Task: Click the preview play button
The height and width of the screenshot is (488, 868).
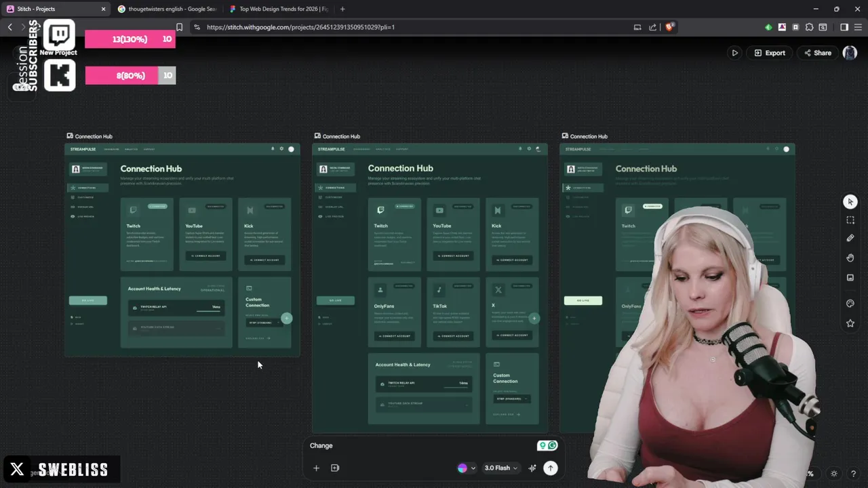Action: coord(734,53)
